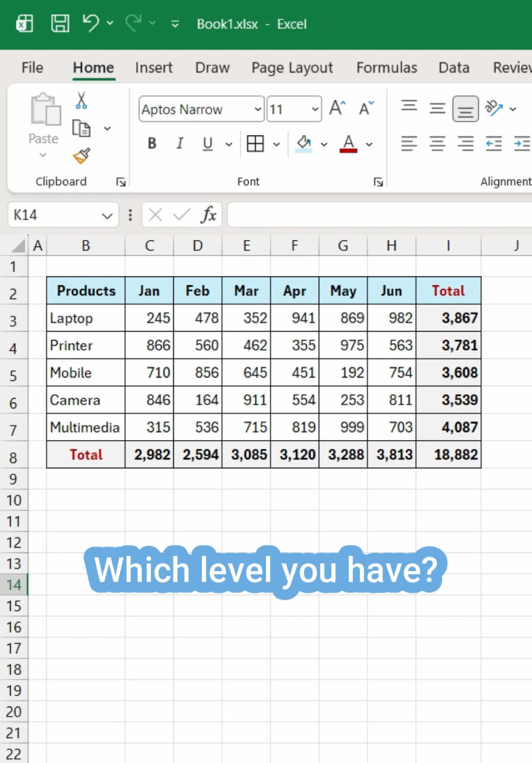Expand Orientation options arrow
This screenshot has width=532, height=763.
pyautogui.click(x=513, y=109)
